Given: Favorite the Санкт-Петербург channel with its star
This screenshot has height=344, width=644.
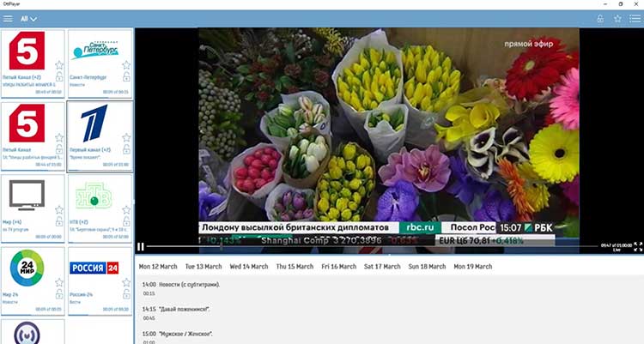Looking at the screenshot, I should click(126, 65).
